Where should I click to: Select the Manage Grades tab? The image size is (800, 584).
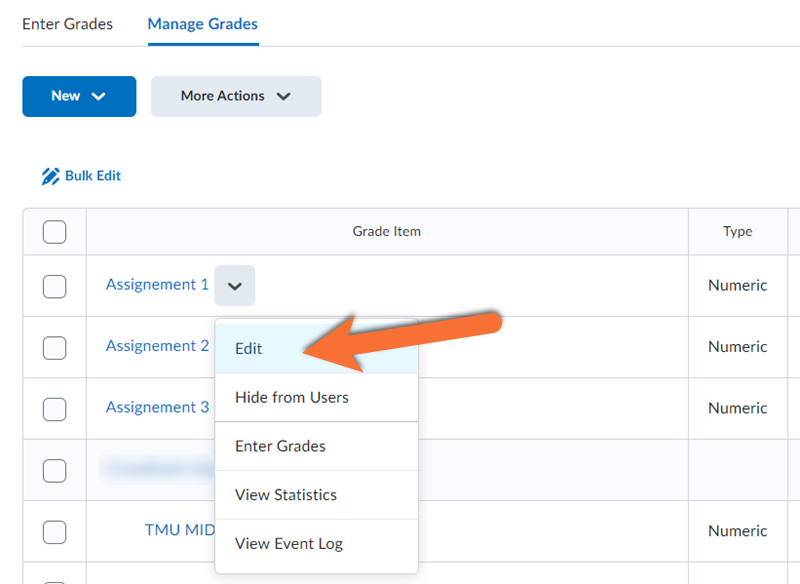(x=203, y=24)
